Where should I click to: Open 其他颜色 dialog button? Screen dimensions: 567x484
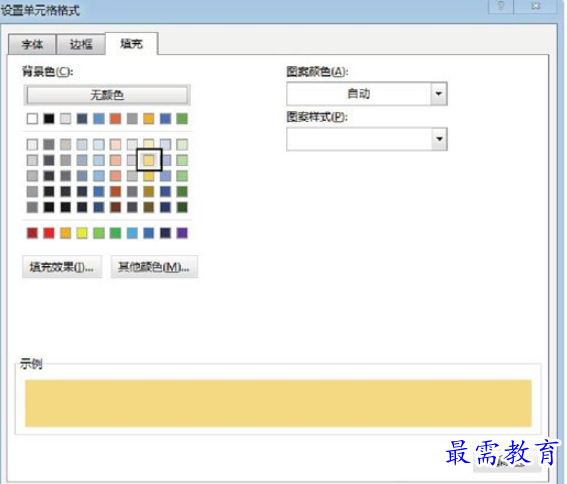point(154,267)
